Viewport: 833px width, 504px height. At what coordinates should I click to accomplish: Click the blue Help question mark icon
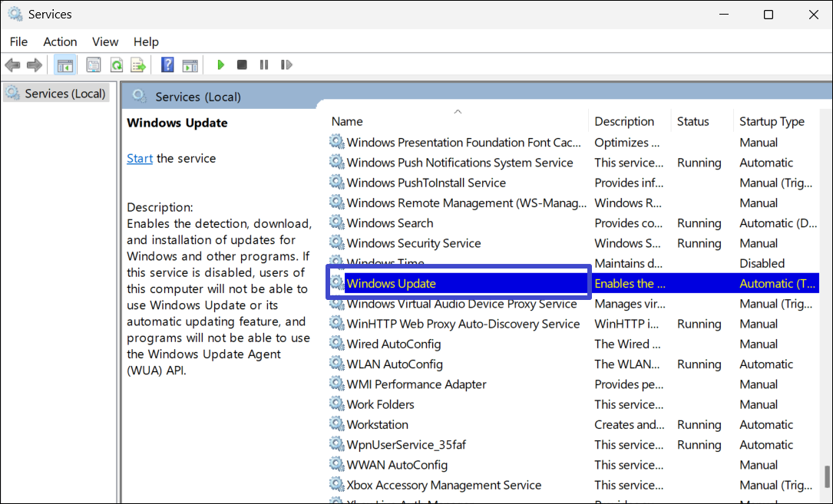click(x=167, y=65)
